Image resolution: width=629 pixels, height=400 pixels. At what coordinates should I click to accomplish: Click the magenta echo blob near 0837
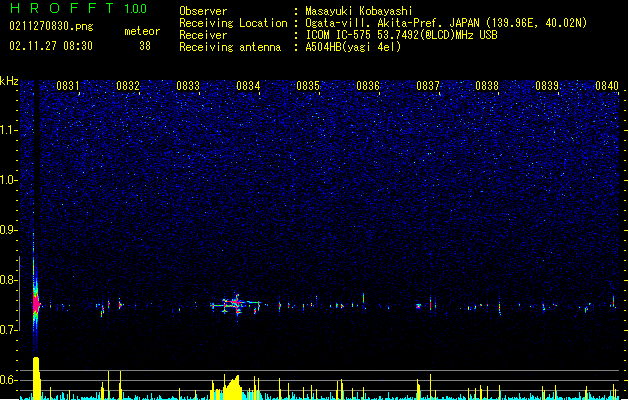tap(418, 306)
